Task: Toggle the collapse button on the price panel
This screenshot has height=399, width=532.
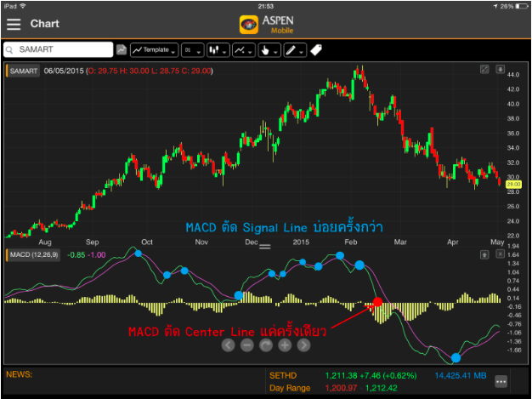Action: tap(501, 70)
